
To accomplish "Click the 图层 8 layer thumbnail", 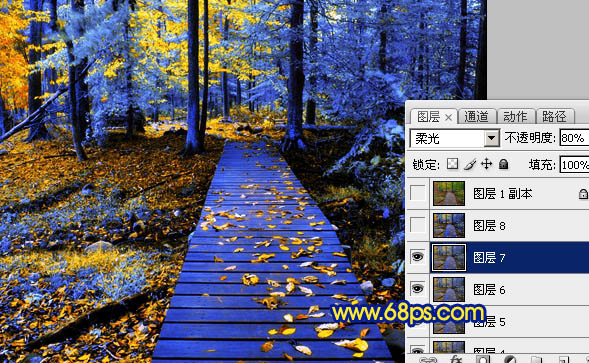I will [x=449, y=225].
